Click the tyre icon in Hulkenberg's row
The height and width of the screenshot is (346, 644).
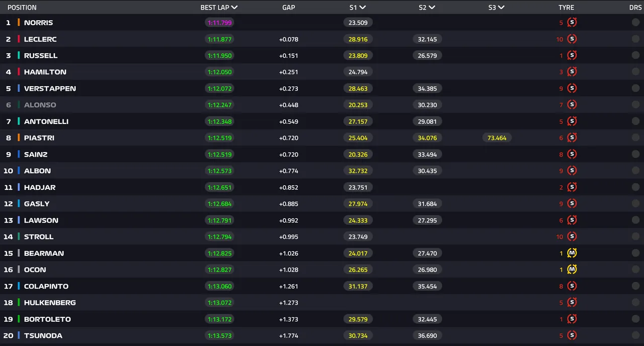pos(572,303)
